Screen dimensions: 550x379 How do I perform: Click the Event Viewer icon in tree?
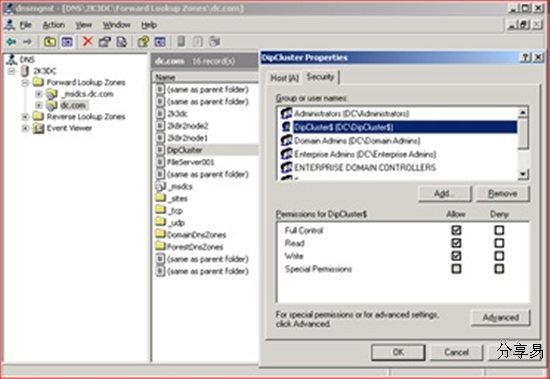coord(38,128)
